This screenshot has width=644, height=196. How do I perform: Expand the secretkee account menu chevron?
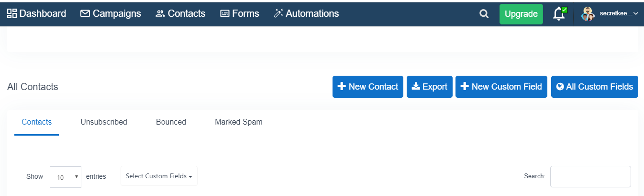[636, 14]
